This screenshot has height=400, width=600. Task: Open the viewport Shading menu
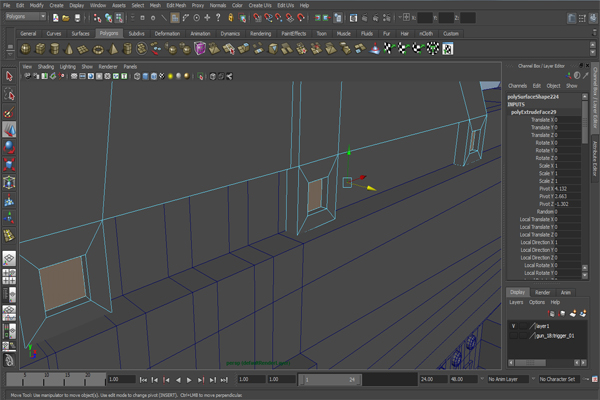(x=46, y=67)
